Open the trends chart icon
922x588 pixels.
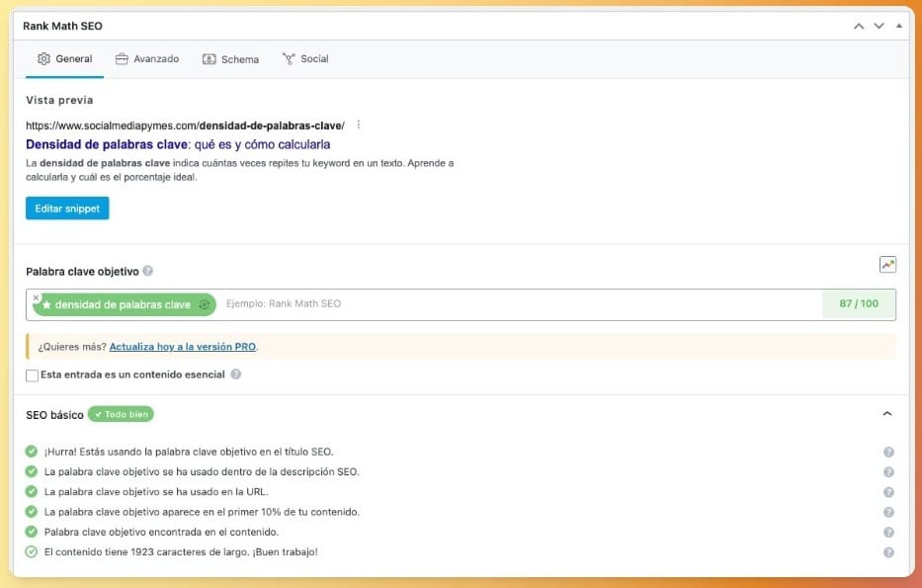click(x=887, y=265)
